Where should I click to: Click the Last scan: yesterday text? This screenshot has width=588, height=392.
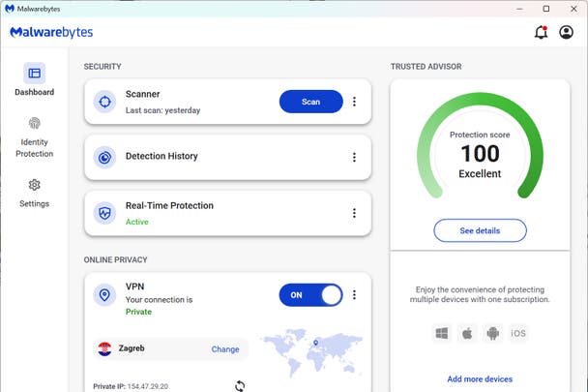162,110
